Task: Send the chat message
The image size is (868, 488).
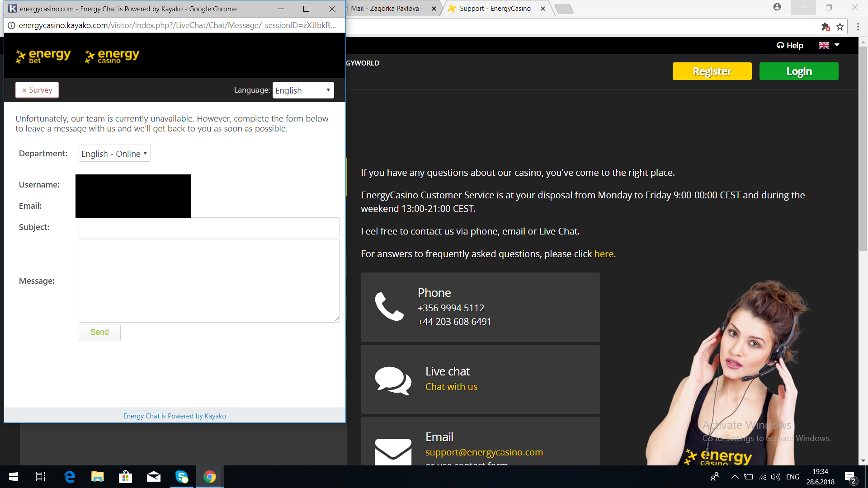Action: (99, 332)
